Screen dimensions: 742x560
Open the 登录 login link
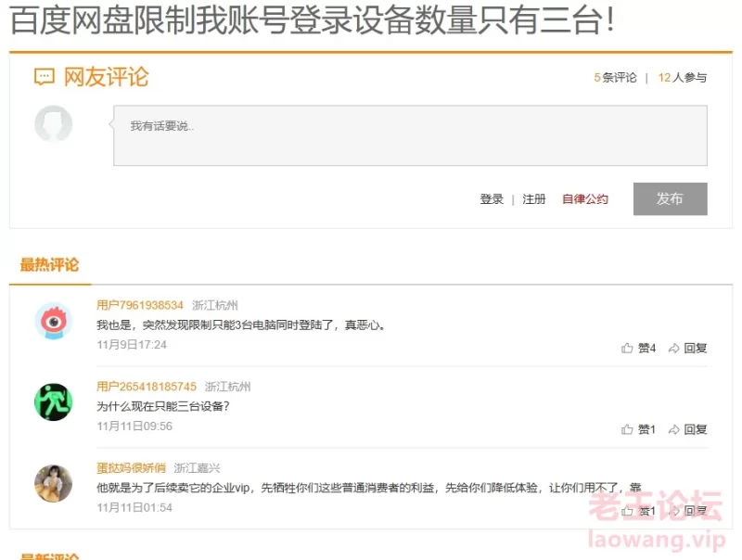pyautogui.click(x=492, y=199)
